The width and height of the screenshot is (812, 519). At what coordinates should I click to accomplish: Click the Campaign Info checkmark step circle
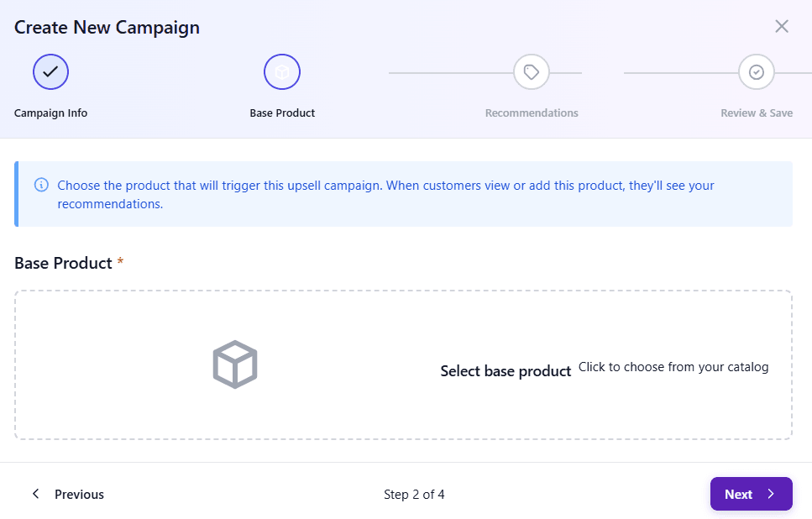pyautogui.click(x=50, y=72)
